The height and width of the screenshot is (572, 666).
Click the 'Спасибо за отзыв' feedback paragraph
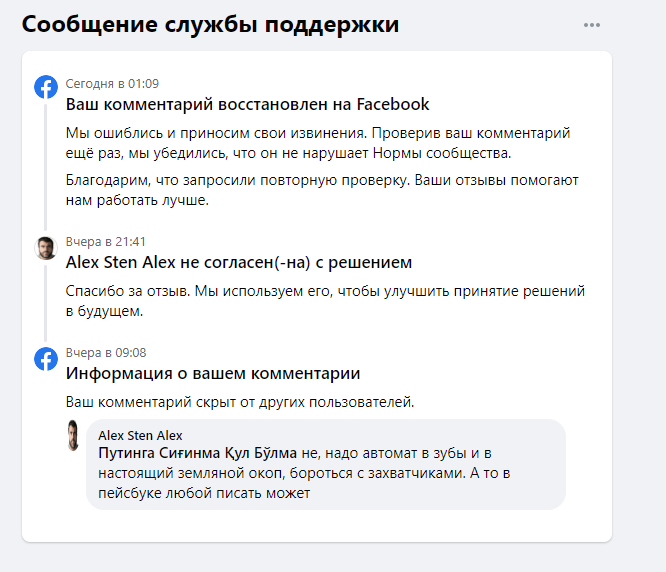point(325,301)
